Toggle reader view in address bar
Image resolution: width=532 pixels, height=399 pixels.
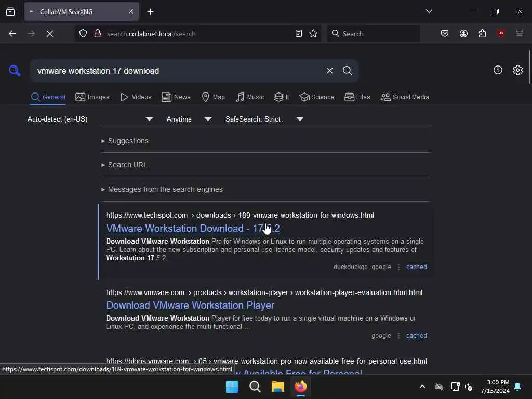point(299,34)
